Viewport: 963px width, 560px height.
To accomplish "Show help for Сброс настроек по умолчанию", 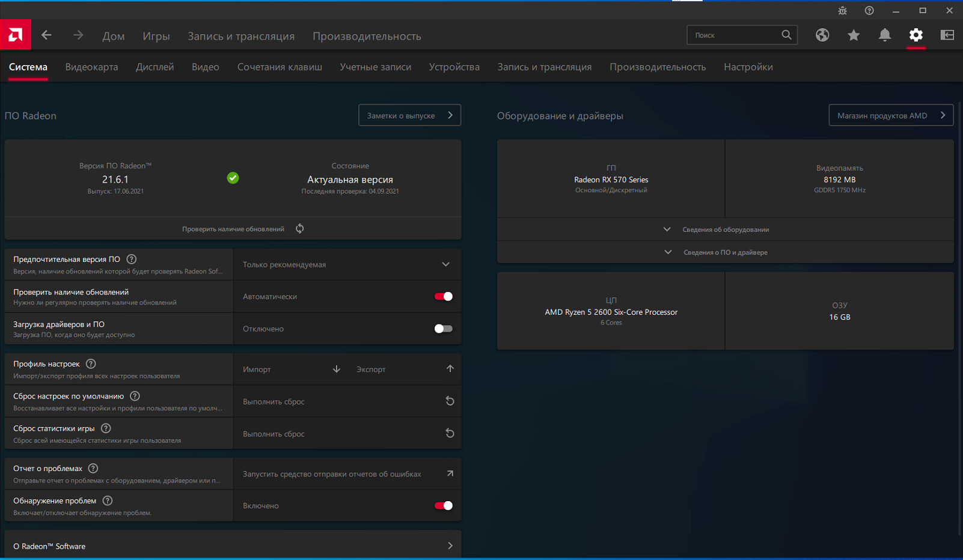I will pos(135,396).
